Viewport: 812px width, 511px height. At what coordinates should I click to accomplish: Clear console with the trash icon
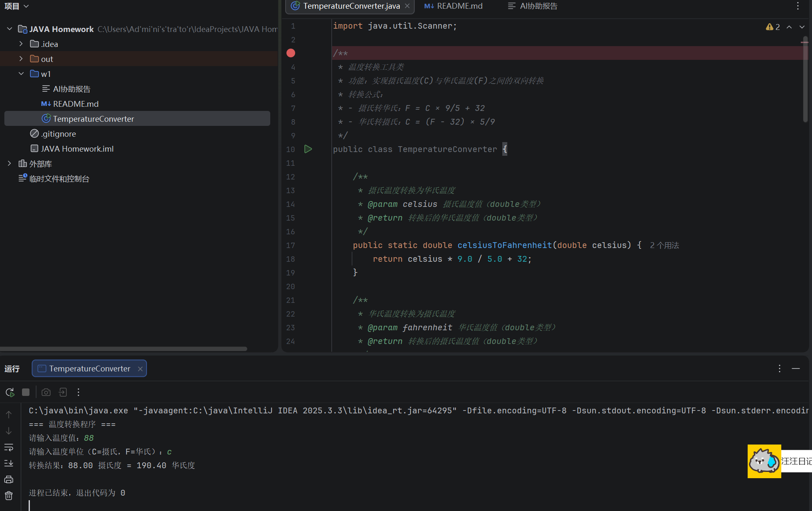click(x=9, y=496)
